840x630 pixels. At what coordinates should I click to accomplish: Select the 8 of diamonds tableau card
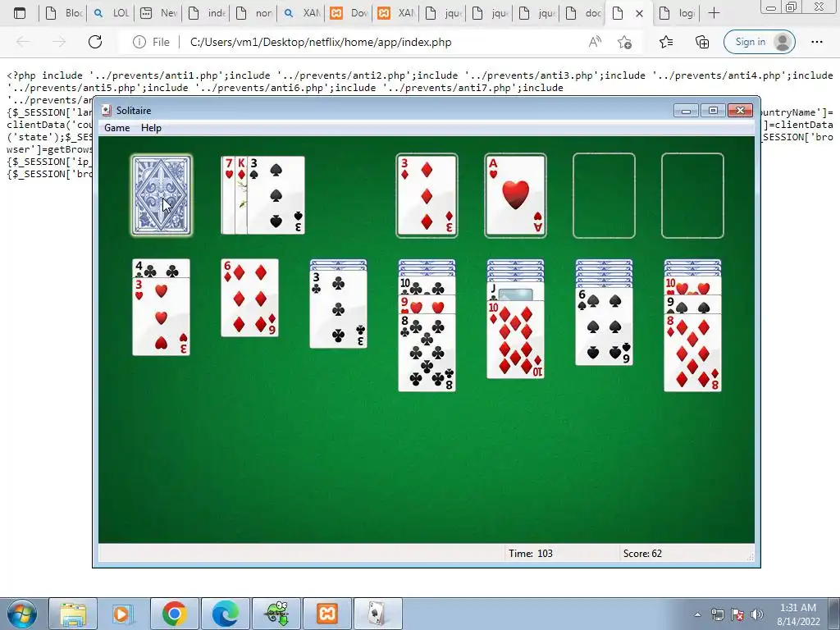coord(692,353)
